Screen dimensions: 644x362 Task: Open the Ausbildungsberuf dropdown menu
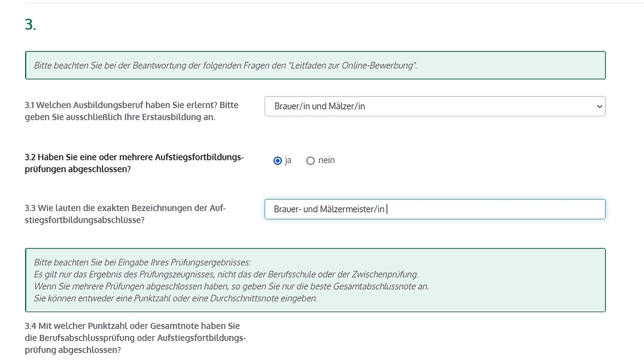(x=435, y=106)
